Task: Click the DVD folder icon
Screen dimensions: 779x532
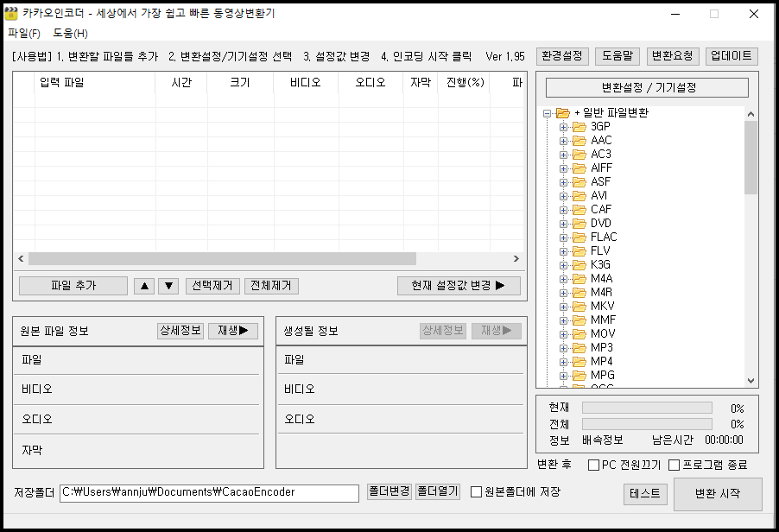Action: pyautogui.click(x=579, y=224)
